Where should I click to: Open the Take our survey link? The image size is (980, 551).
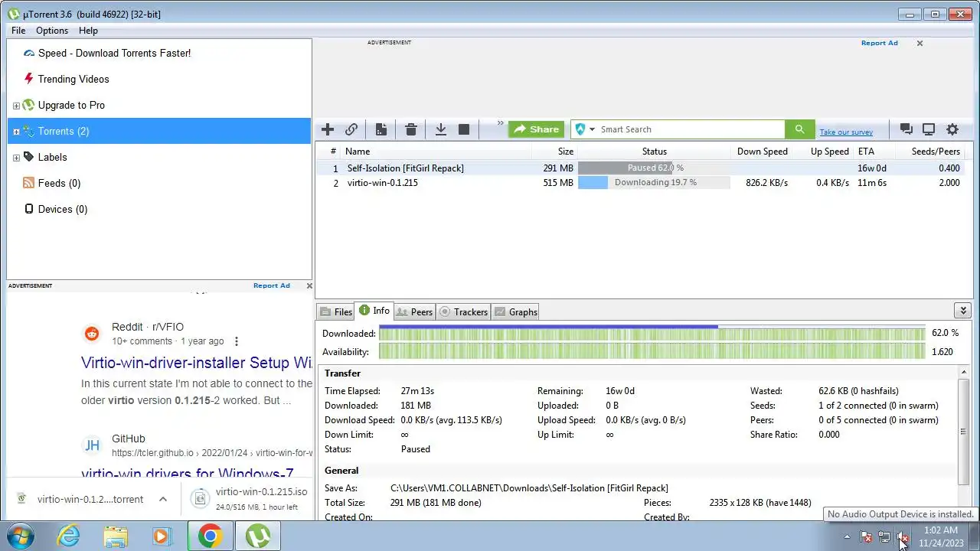(x=846, y=132)
